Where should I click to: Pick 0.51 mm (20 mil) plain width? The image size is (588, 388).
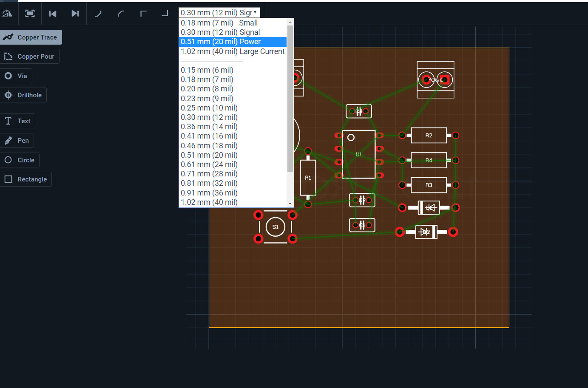(x=233, y=155)
